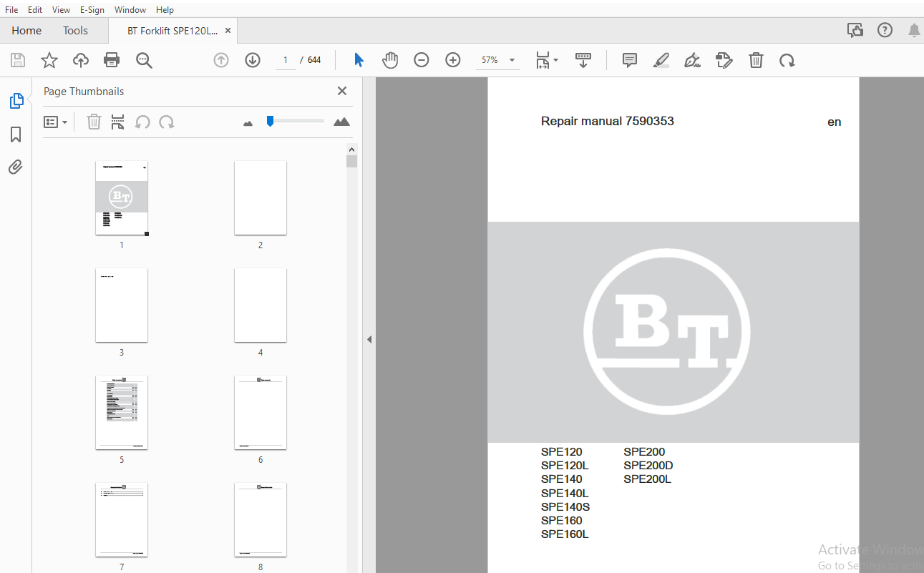924x573 pixels.
Task: Choose the Selection arrow tool
Action: [x=359, y=60]
